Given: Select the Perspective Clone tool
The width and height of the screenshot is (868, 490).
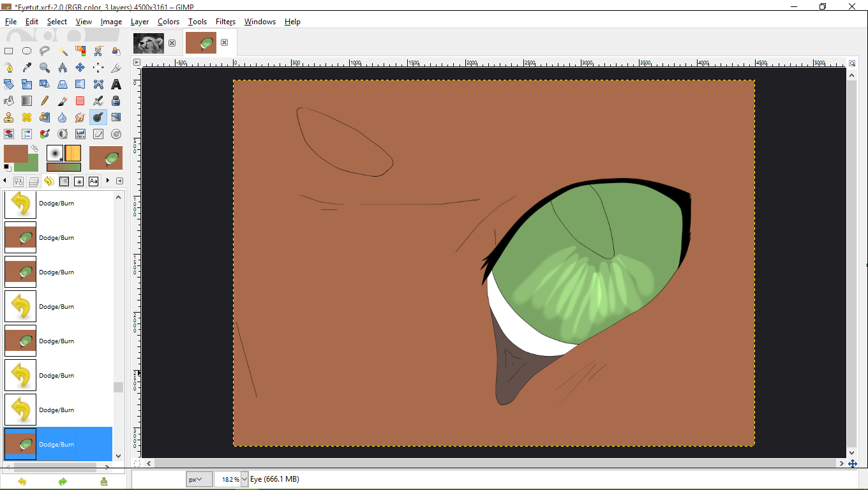Looking at the screenshot, I should click(x=45, y=117).
